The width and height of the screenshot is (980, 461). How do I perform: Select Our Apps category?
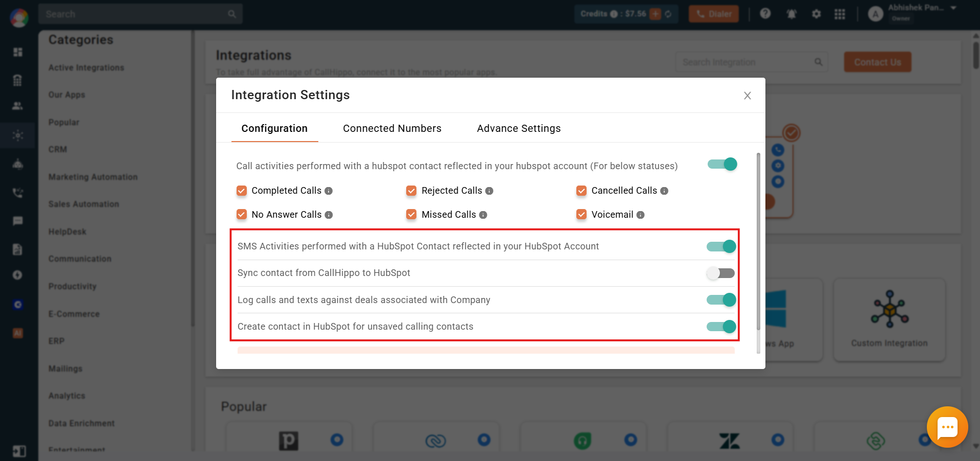tap(67, 95)
